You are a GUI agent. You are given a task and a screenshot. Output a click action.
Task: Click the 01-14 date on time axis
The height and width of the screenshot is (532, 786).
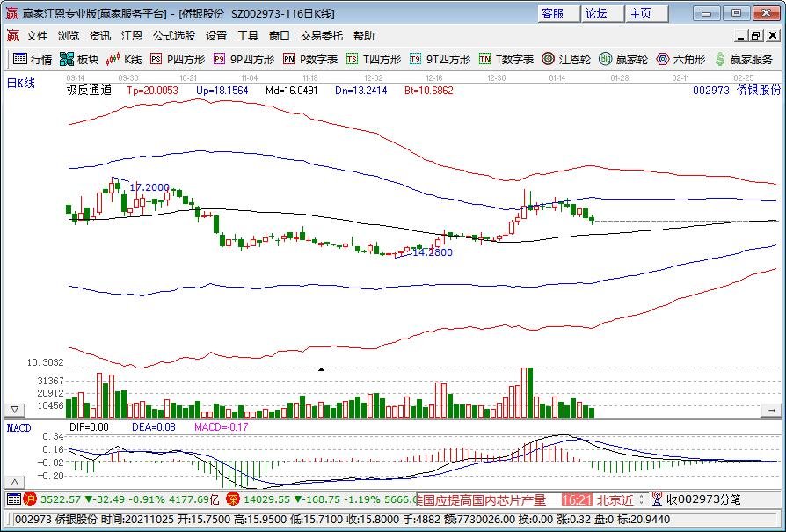557,78
